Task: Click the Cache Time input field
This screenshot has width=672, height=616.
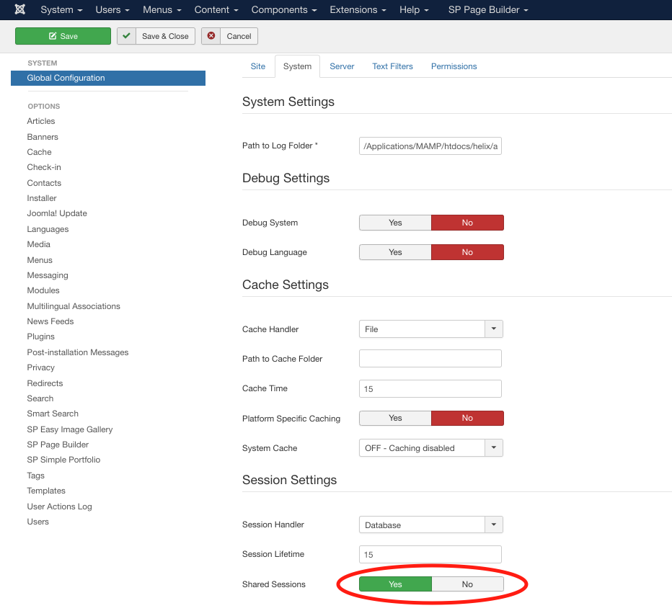Action: point(430,388)
